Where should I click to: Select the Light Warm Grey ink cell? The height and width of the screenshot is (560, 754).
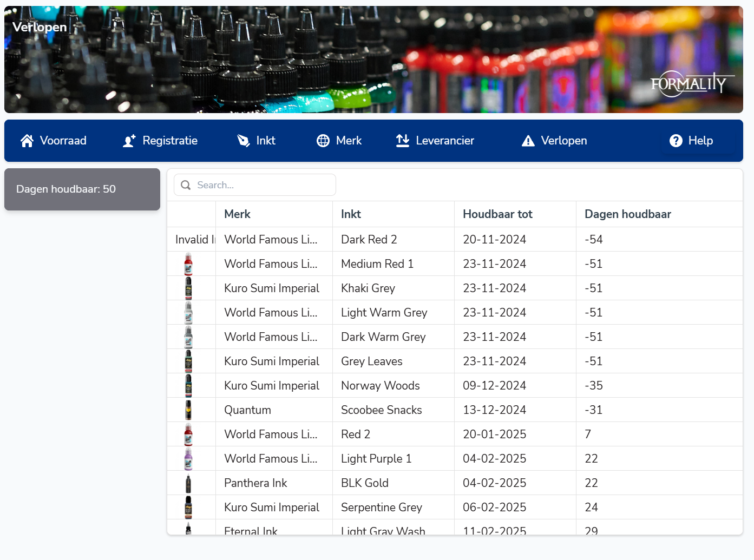coord(394,313)
